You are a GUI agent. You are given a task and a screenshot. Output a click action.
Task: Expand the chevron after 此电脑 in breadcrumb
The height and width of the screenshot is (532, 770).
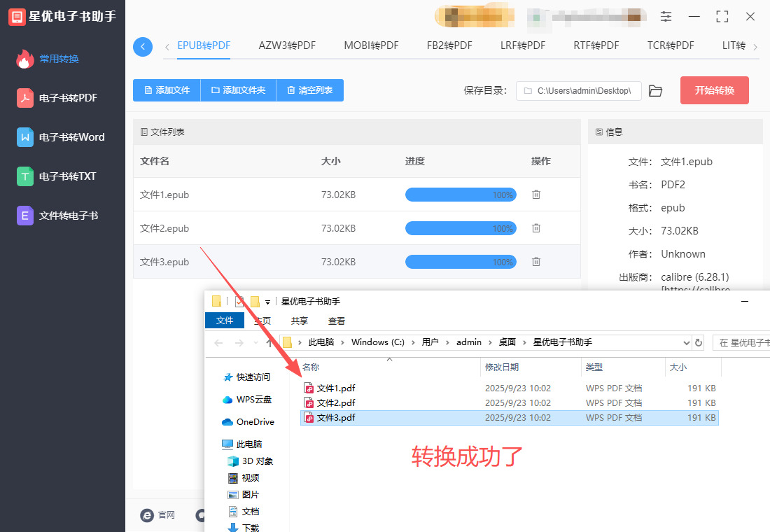click(x=342, y=342)
